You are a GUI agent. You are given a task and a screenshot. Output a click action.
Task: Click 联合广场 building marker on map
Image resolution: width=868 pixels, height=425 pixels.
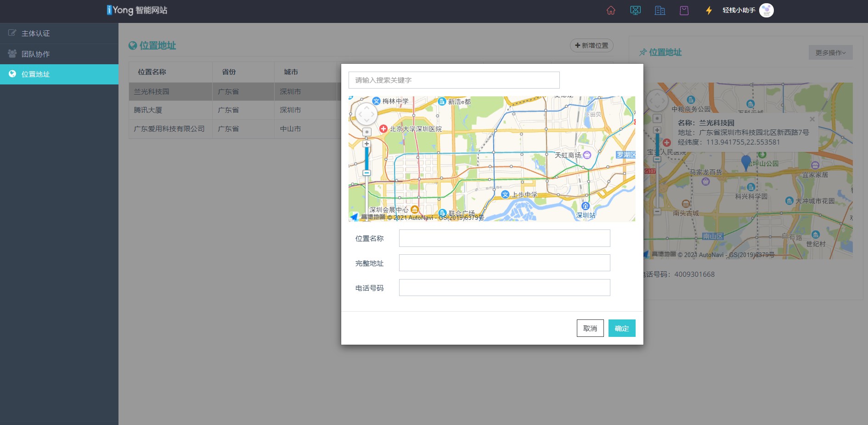click(x=443, y=213)
